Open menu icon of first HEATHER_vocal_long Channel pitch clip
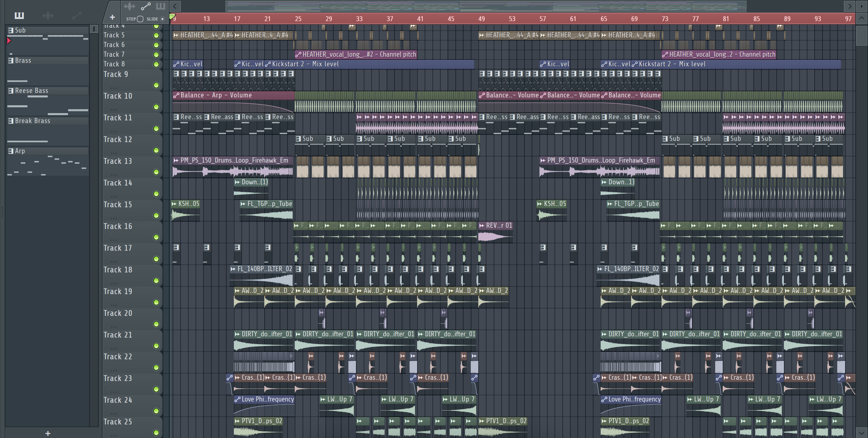The height and width of the screenshot is (438, 868). point(298,55)
